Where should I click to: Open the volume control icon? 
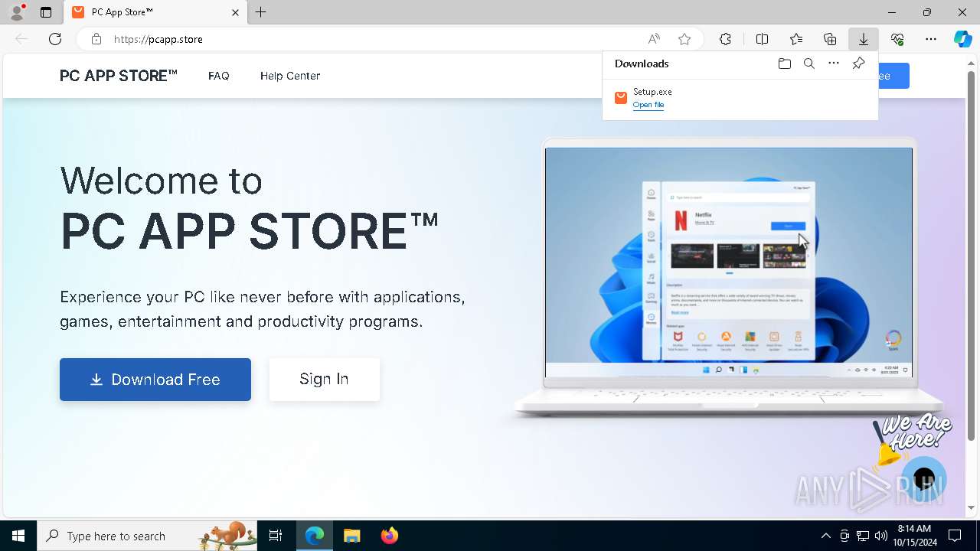coord(881,536)
